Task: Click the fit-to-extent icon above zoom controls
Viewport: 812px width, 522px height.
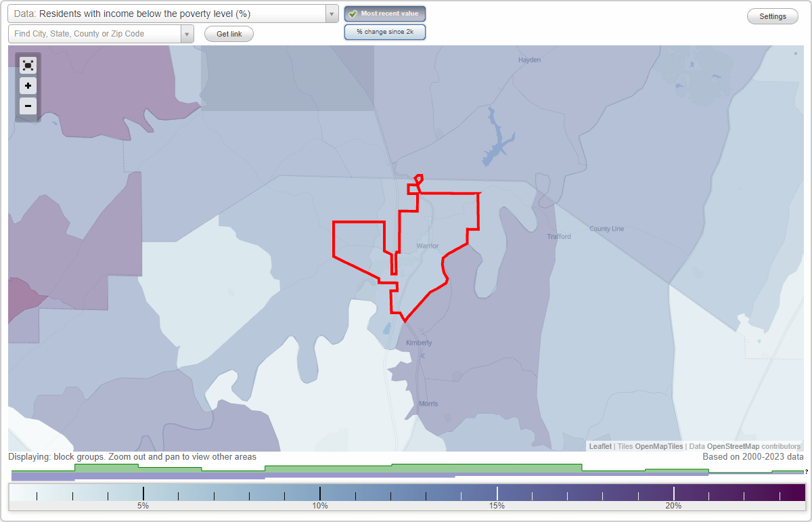Action: coord(28,65)
